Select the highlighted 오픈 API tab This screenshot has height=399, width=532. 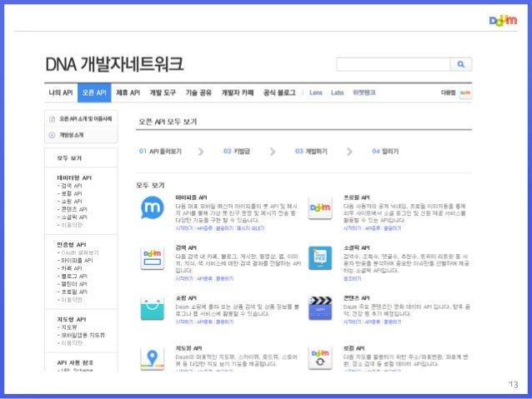(94, 92)
